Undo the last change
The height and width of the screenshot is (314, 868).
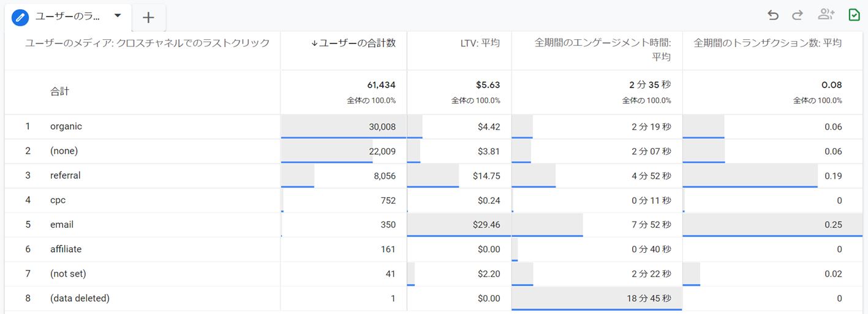pos(772,15)
